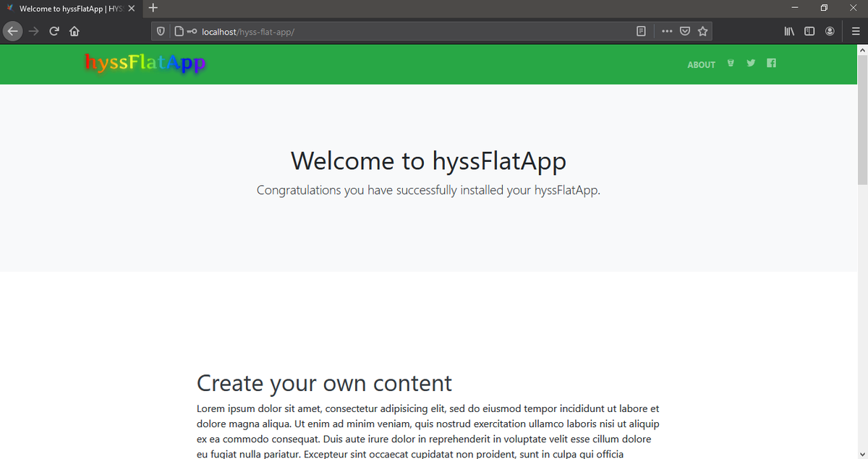Screen dimensions: 868x459
Task: Show tracking protection shield info
Action: pyautogui.click(x=161, y=32)
